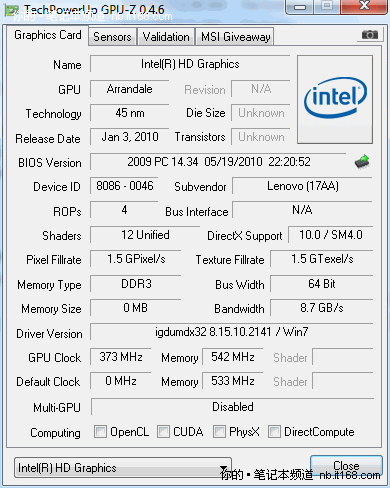
Task: Click the GPU Clock 373 MHz field
Action: (x=121, y=357)
